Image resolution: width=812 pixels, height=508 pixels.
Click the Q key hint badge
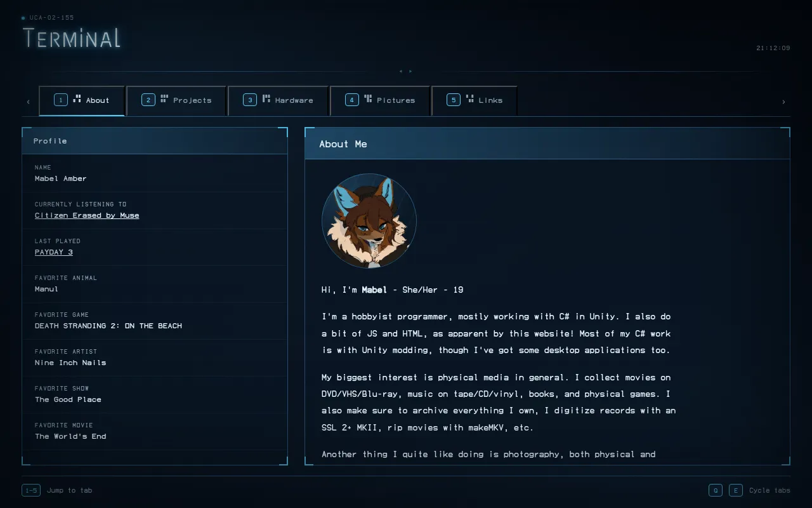tap(716, 490)
